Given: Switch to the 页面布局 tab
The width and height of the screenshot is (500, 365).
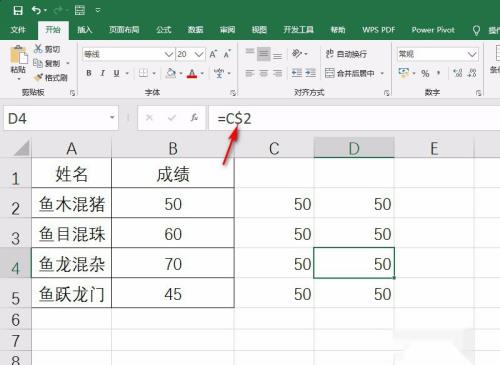Looking at the screenshot, I should 124,30.
